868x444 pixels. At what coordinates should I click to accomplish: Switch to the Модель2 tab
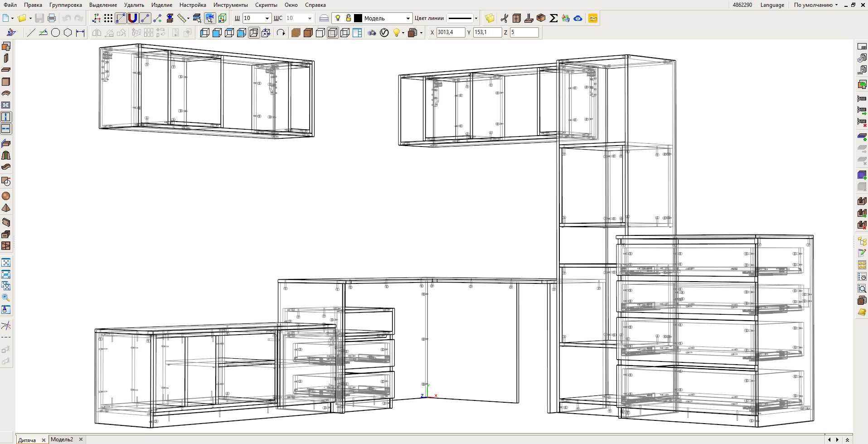point(62,439)
